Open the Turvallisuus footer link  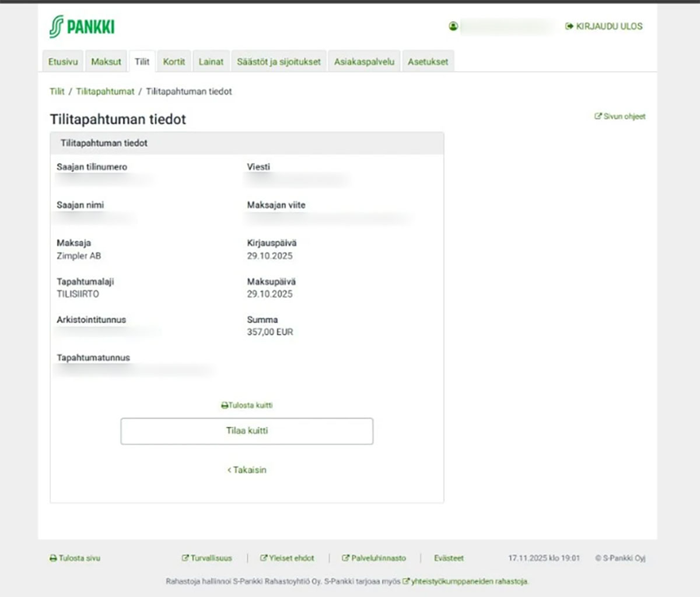[207, 558]
